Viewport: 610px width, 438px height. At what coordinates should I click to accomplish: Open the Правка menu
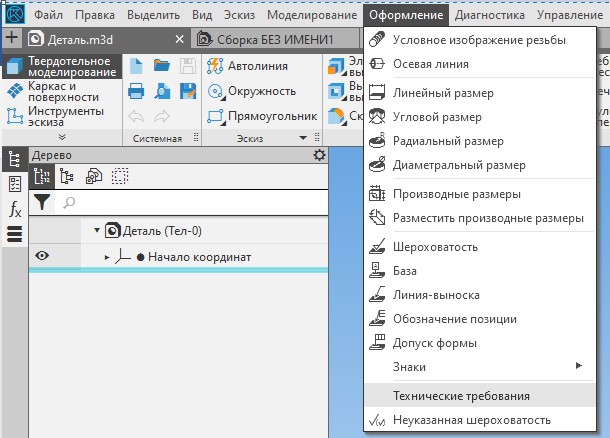pyautogui.click(x=95, y=15)
